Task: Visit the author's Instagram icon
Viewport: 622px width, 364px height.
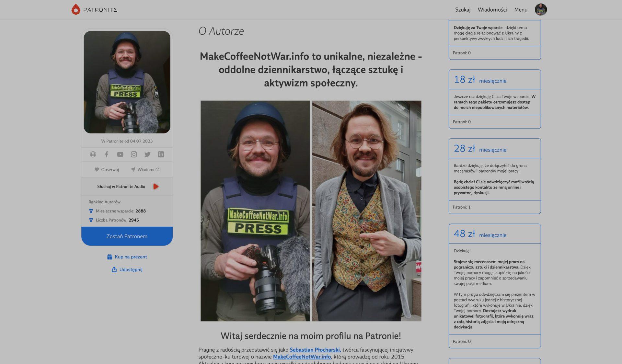Action: tap(134, 154)
